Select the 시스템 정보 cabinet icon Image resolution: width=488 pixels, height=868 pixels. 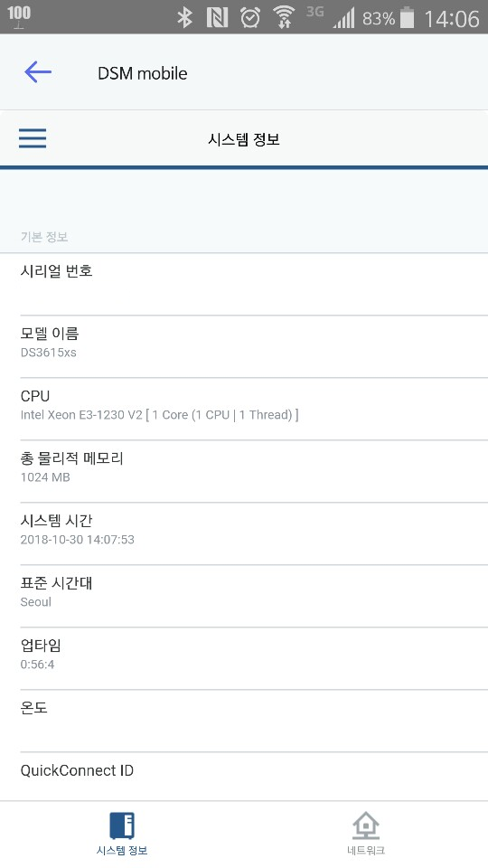click(x=122, y=826)
